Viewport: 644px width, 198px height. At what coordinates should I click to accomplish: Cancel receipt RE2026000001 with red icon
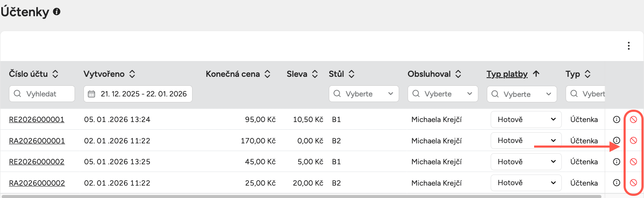(x=633, y=120)
